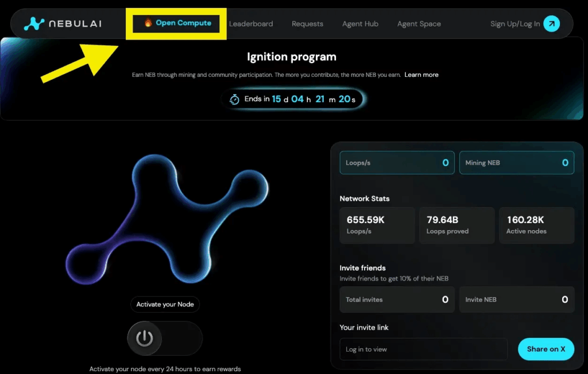588x374 pixels.
Task: Click the Total invites counter box
Action: pyautogui.click(x=397, y=299)
